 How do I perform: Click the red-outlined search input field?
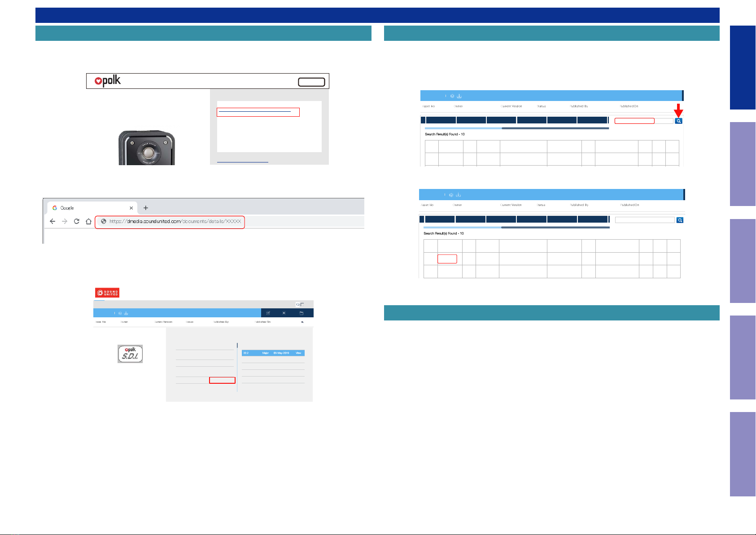pos(634,121)
